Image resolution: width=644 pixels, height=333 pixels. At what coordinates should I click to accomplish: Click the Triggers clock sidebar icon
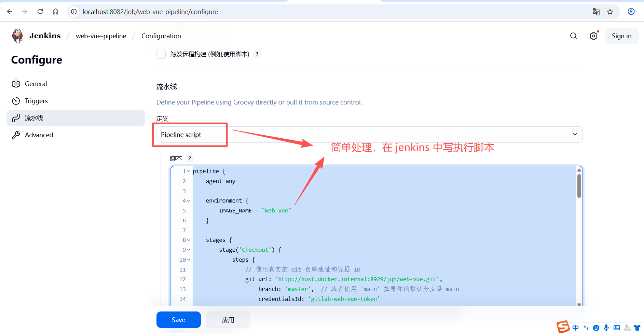(16, 101)
